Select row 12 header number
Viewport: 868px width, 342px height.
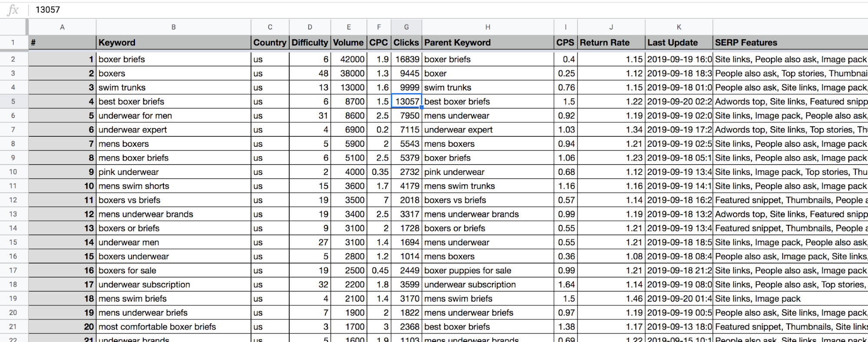(13, 200)
